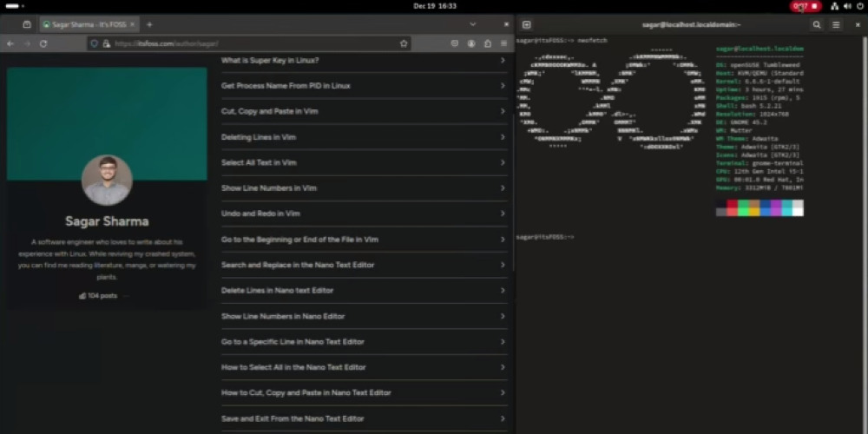Click chevron for Undo and Redo in Vim

[x=503, y=214]
